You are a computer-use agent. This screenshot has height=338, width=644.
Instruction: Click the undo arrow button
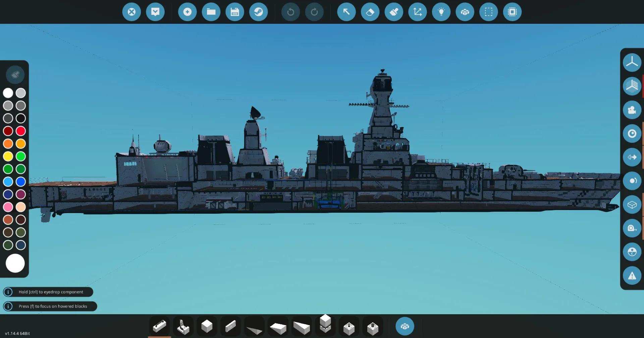click(x=290, y=12)
